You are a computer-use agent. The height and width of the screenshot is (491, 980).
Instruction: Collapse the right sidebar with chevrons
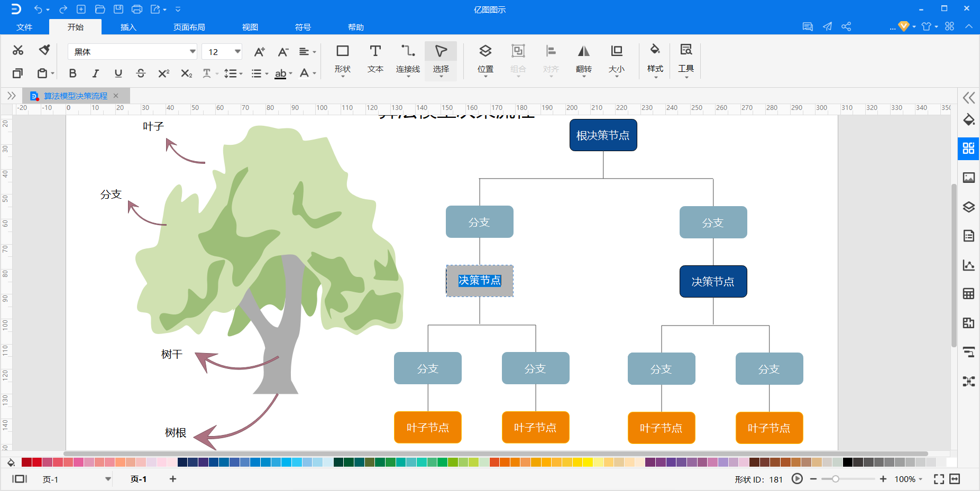point(968,97)
